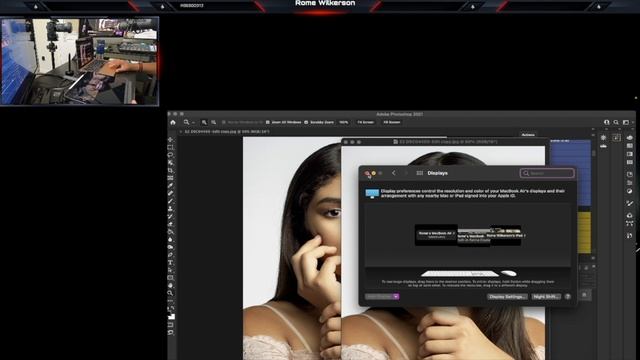
Task: Click the webcam overlay thumbnail
Action: coord(79,61)
